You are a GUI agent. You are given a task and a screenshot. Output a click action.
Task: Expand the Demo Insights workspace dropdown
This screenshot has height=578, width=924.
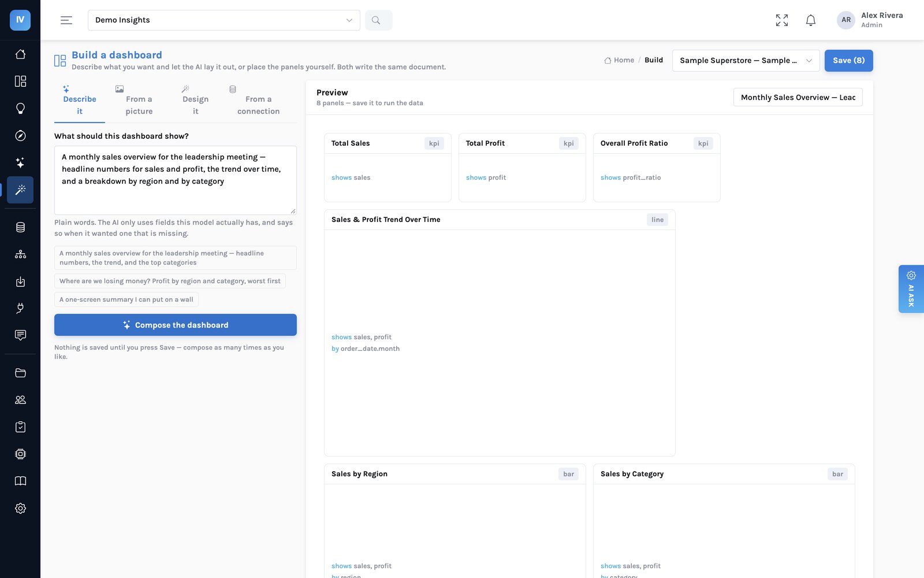point(224,20)
